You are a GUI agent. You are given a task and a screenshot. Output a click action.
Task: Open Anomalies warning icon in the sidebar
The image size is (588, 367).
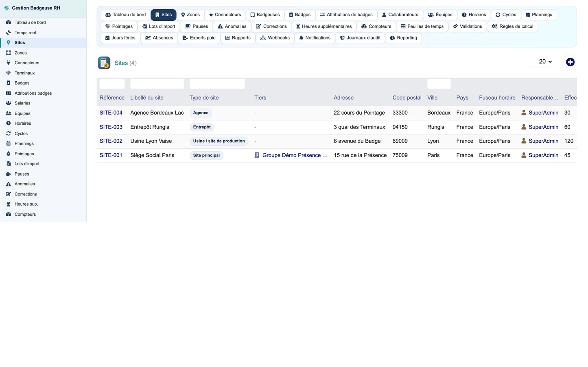8,184
